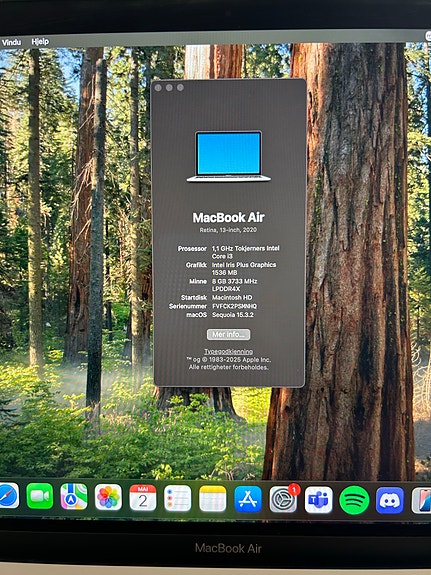Open Microsoft Teams from the dock
Image resolution: width=431 pixels, height=575 pixels.
pyautogui.click(x=319, y=500)
